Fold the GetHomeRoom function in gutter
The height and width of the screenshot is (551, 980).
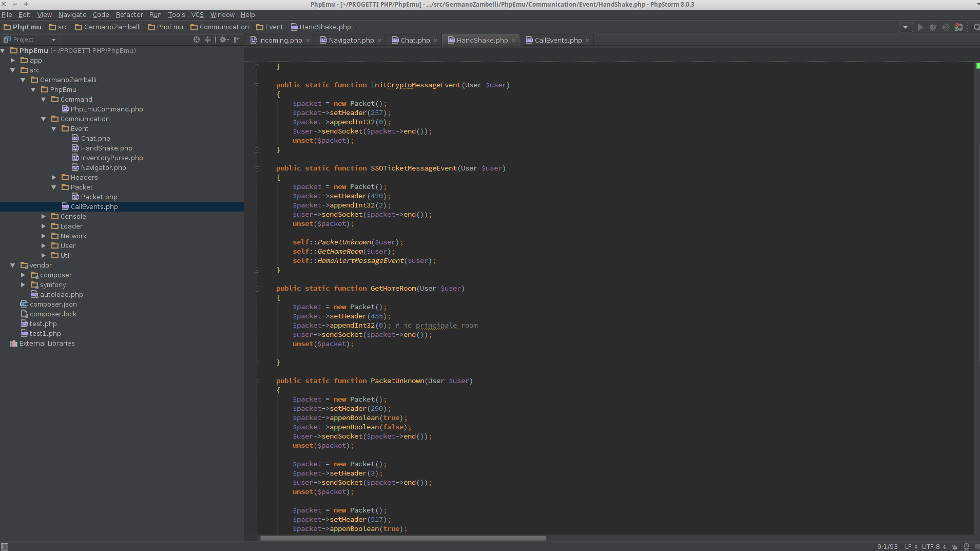click(x=257, y=289)
